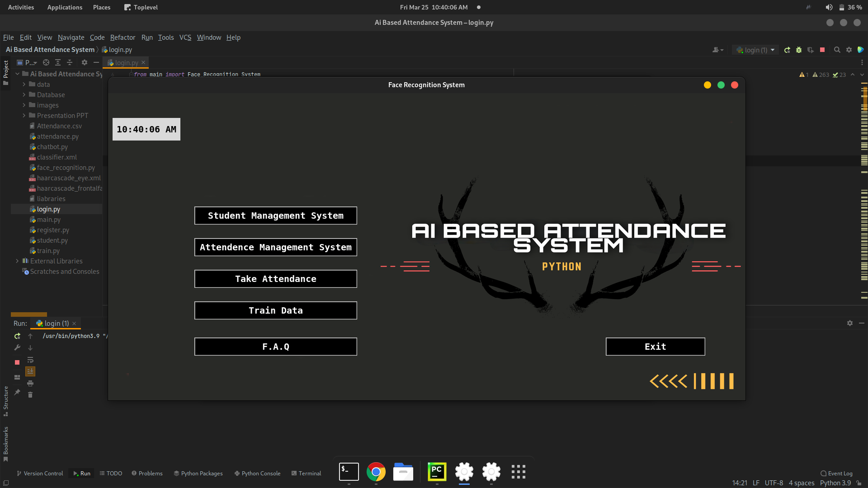Open train.py in the project tree
This screenshot has width=868, height=488.
tap(48, 251)
